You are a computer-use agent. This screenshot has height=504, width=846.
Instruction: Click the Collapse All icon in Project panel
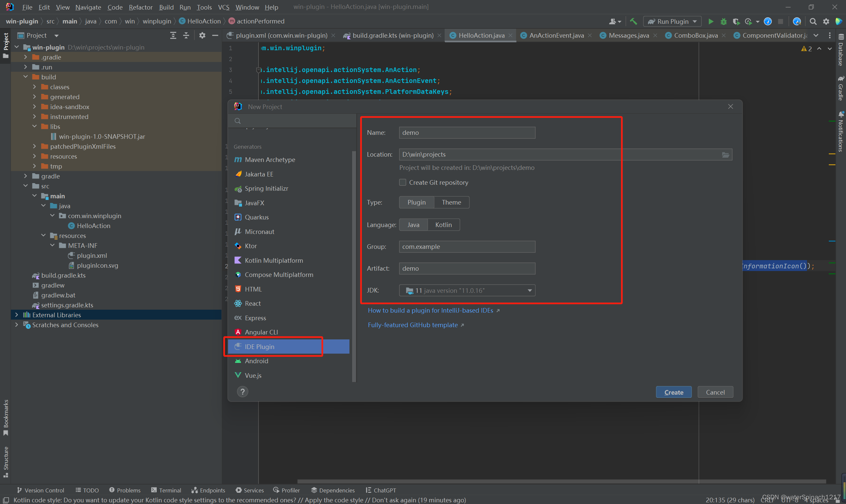(186, 35)
